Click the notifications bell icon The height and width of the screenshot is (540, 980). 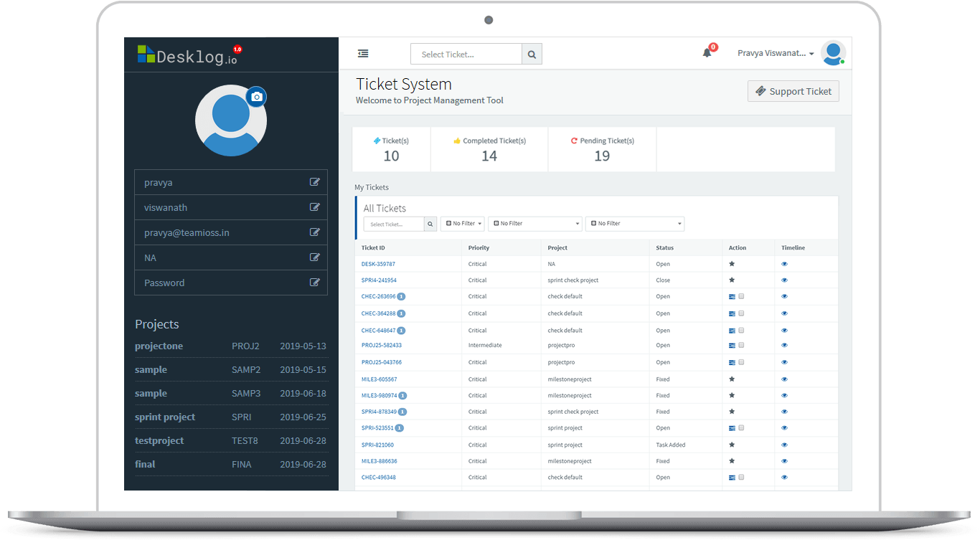click(x=706, y=52)
